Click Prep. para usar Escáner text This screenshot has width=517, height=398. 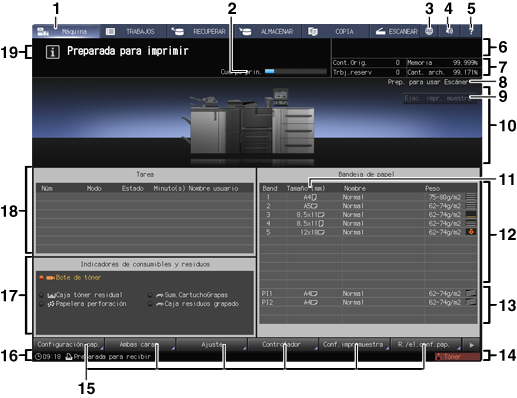coord(428,82)
